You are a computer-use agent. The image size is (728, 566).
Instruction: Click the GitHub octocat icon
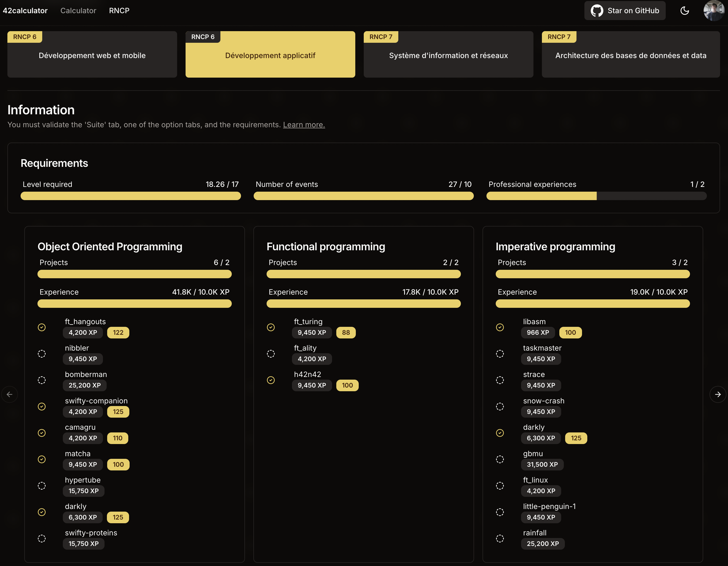click(597, 11)
